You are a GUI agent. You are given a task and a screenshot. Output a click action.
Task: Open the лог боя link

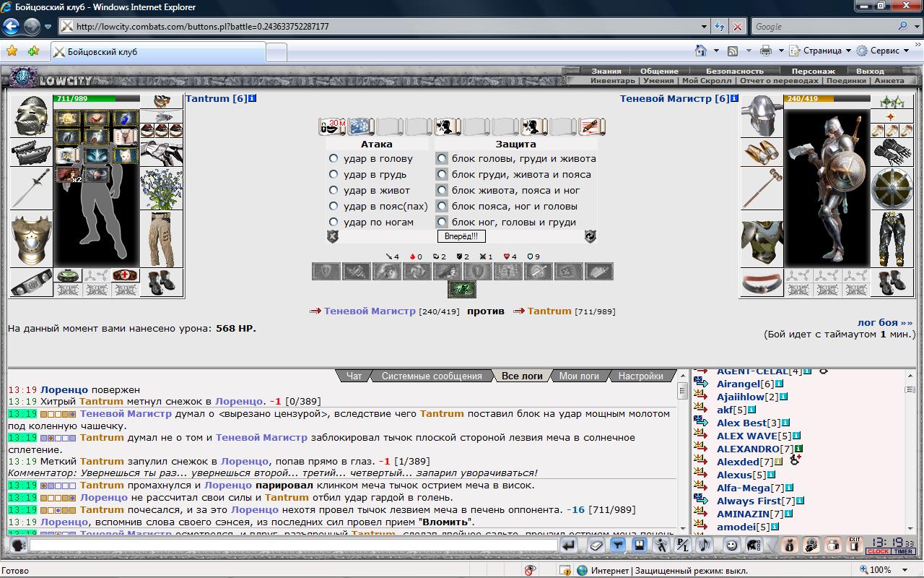[884, 323]
